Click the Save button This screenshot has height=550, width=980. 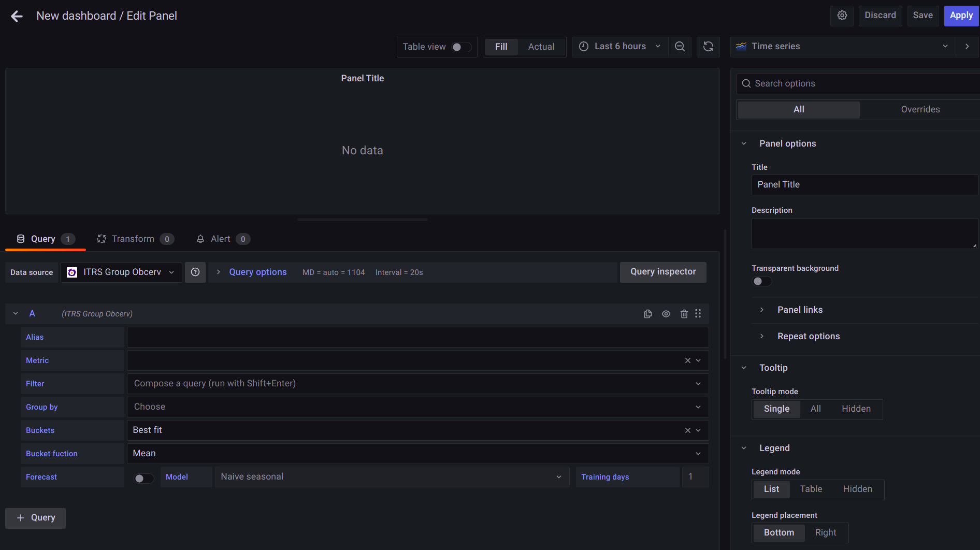point(923,16)
